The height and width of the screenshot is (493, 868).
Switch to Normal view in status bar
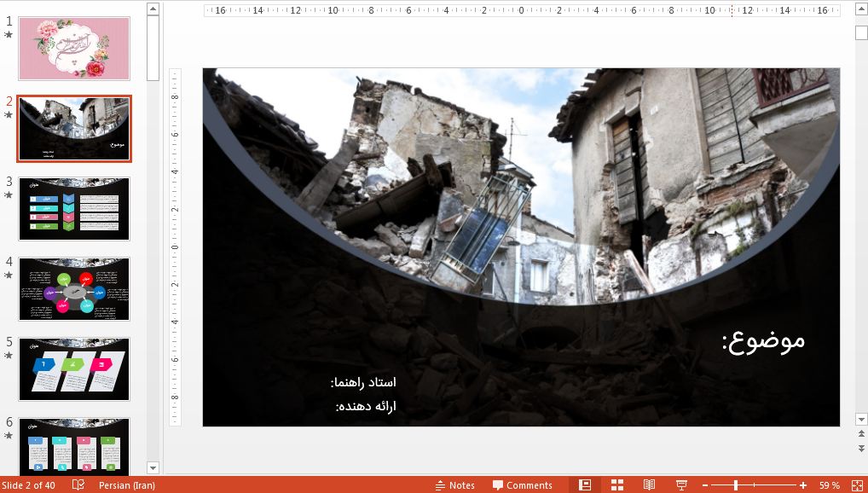tap(585, 484)
